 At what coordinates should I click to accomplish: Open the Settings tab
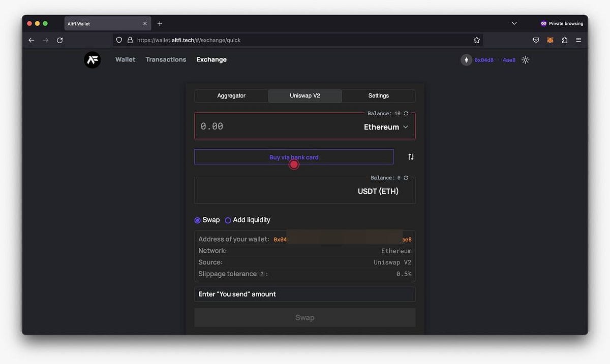coord(378,95)
